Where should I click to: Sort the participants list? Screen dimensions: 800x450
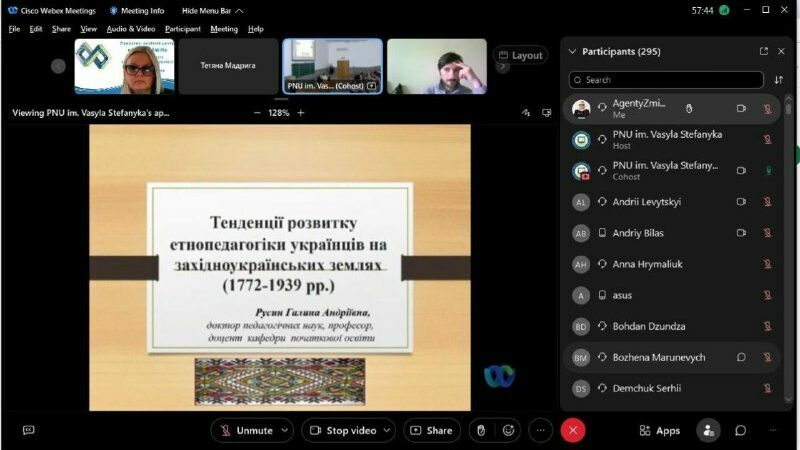[778, 80]
